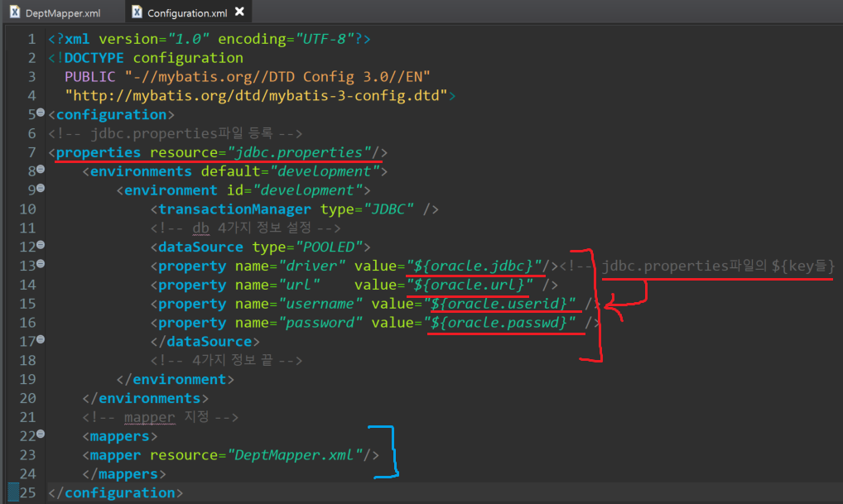843x504 pixels.
Task: Click line number 1 in the gutter
Action: pos(31,39)
